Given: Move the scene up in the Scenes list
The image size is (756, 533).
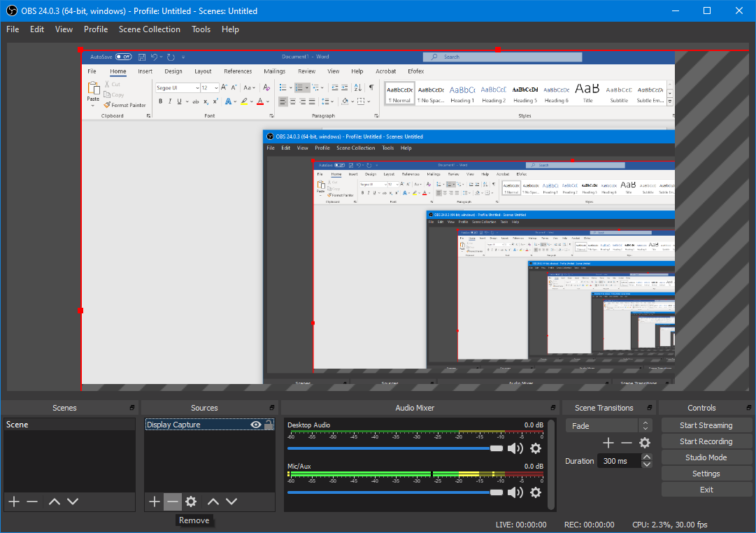Looking at the screenshot, I should click(x=55, y=502).
